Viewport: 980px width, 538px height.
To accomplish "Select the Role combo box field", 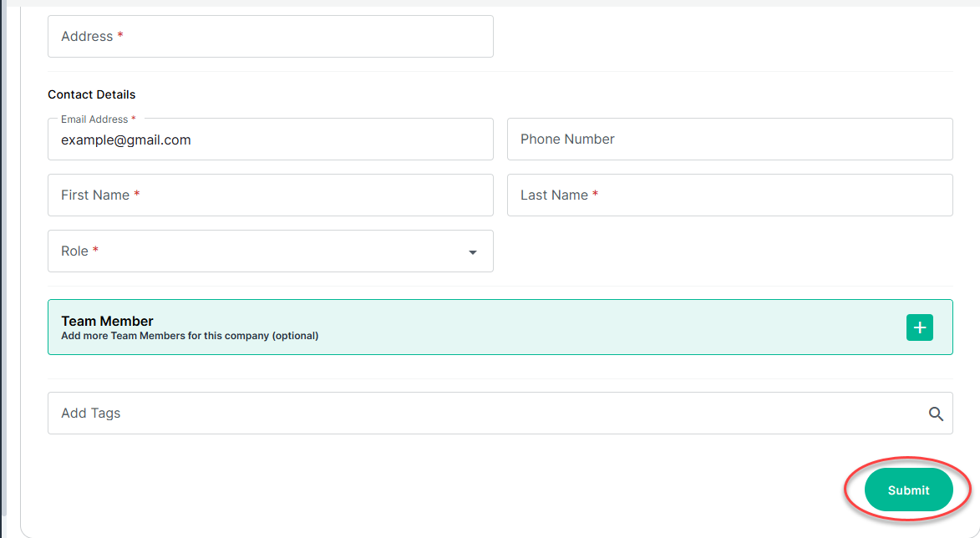I will 259,251.
